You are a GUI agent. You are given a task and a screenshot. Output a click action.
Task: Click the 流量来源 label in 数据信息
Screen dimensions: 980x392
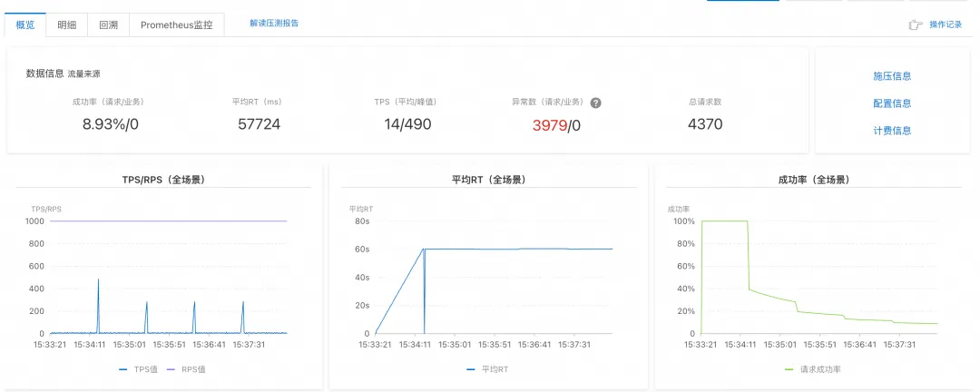pos(84,73)
